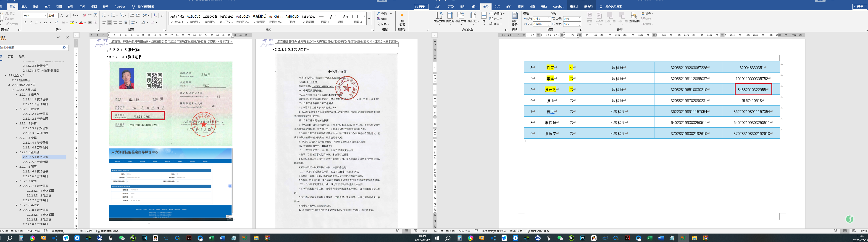Click the Shrink Font icon in left Word window
Image resolution: width=868 pixels, height=242 pixels.
tap(67, 16)
